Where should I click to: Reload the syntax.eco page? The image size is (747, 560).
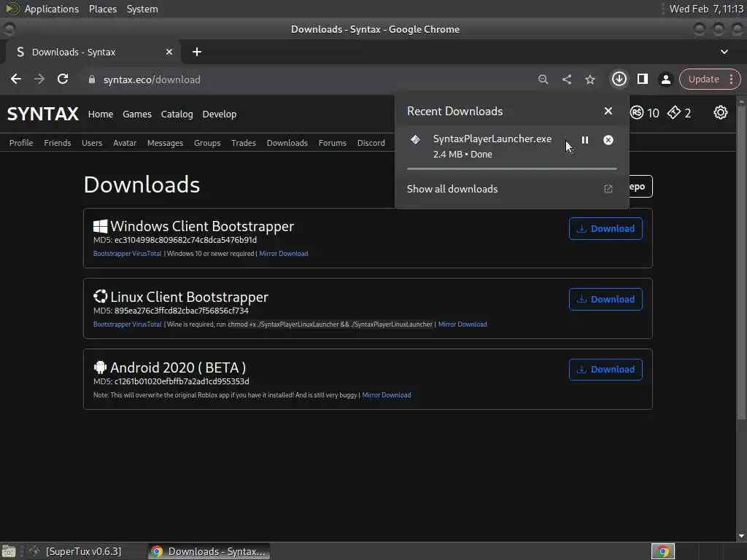pyautogui.click(x=63, y=79)
